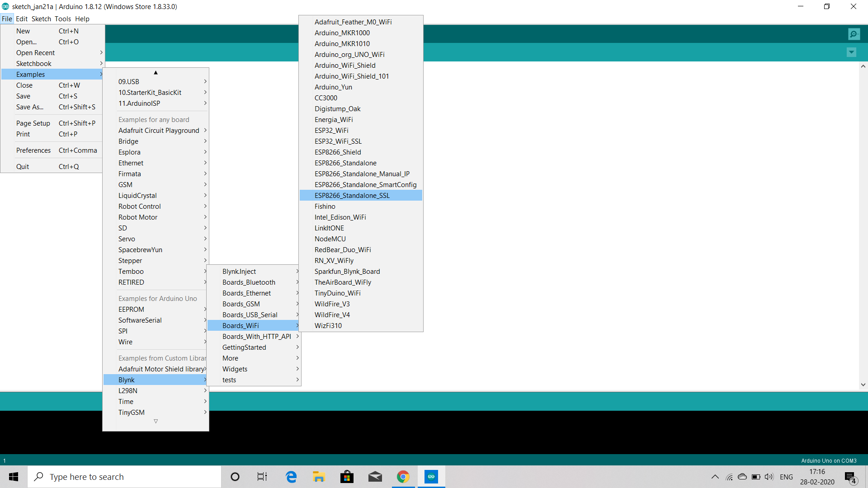
Task: Click Preferences in the File menu
Action: (x=33, y=150)
